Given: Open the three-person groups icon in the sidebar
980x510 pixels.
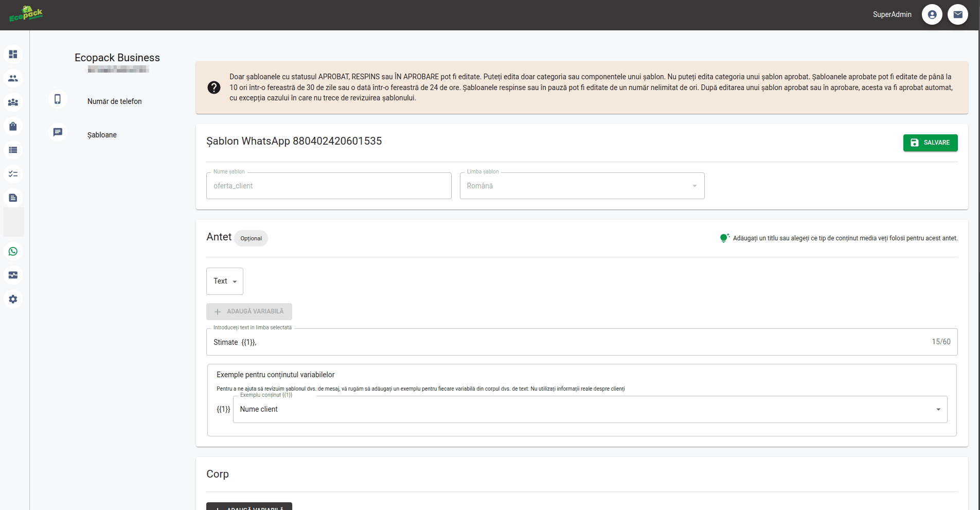Looking at the screenshot, I should [13, 102].
